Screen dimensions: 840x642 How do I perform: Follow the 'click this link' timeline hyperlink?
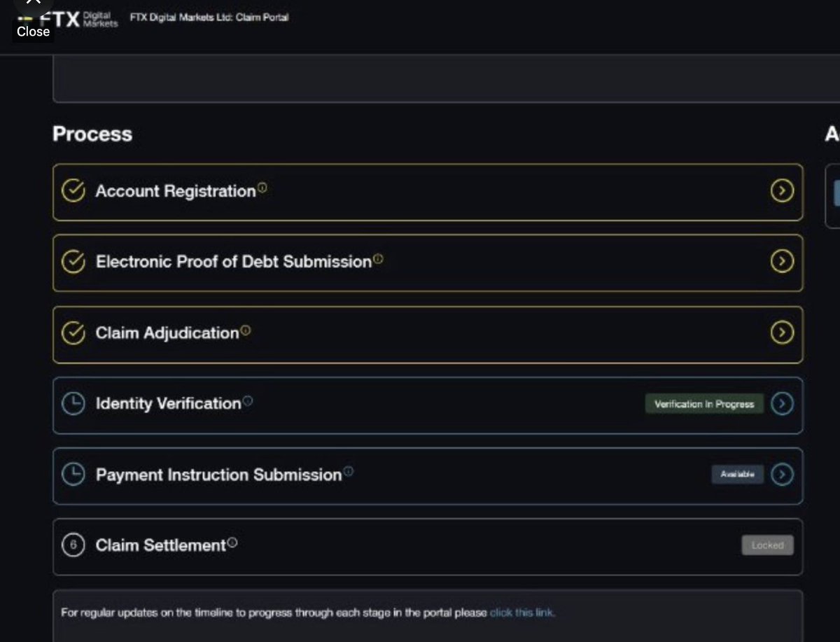click(521, 613)
